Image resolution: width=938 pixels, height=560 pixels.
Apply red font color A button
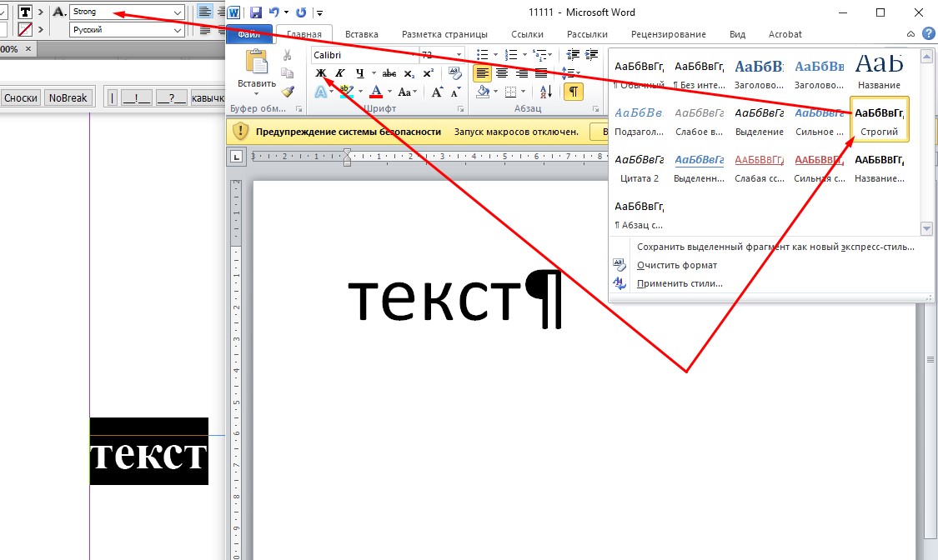click(376, 92)
